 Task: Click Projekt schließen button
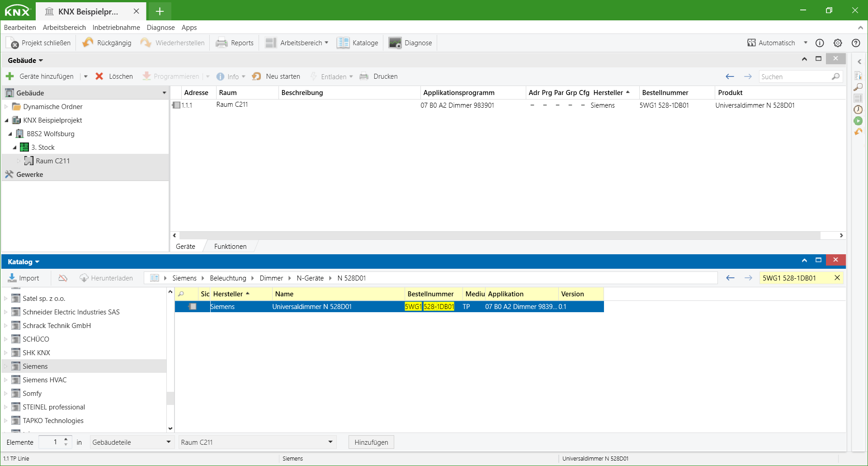[38, 43]
